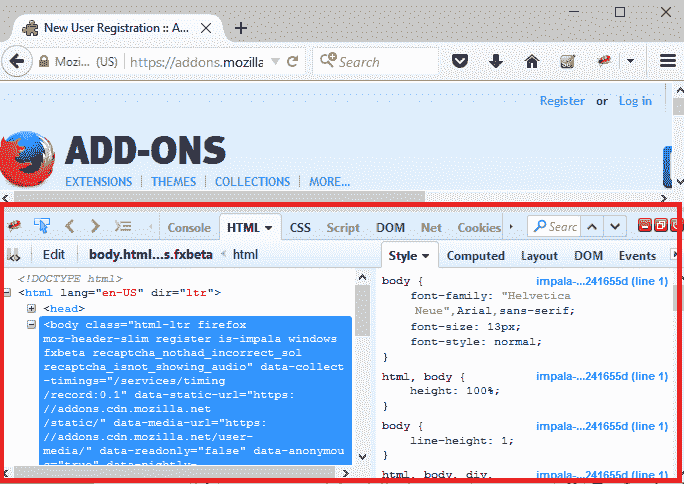This screenshot has height=484, width=684.
Task: Open the hamburger menu icon
Action: pos(667,61)
